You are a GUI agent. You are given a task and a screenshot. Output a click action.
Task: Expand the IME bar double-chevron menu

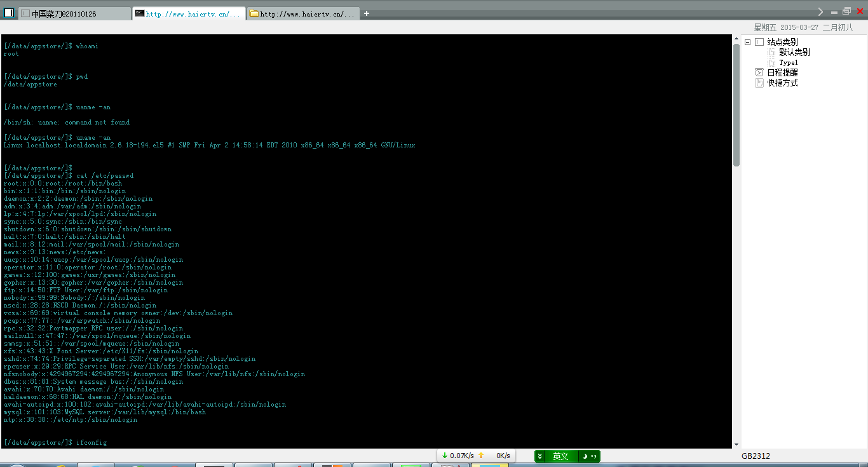click(x=539, y=456)
